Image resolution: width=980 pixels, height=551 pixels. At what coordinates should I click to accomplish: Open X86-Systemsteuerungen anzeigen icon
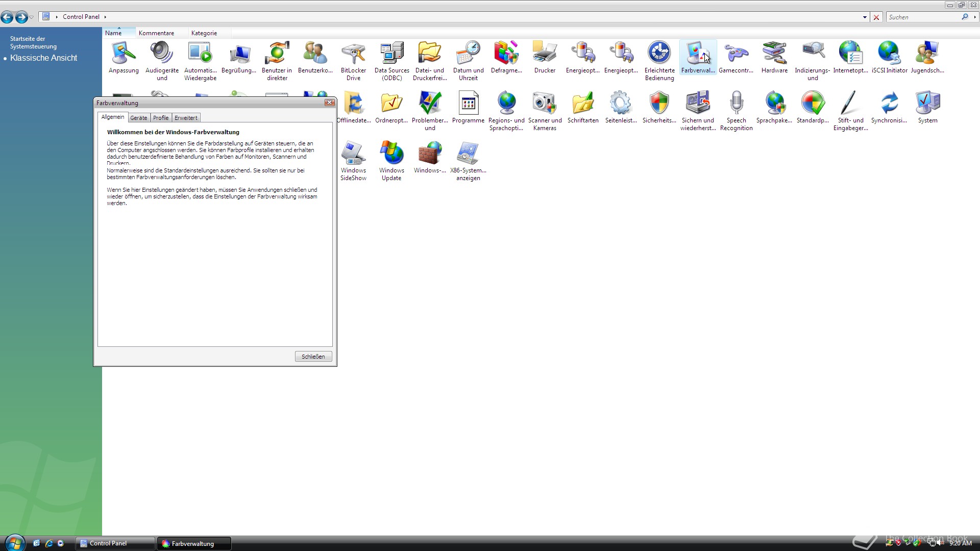(x=468, y=161)
